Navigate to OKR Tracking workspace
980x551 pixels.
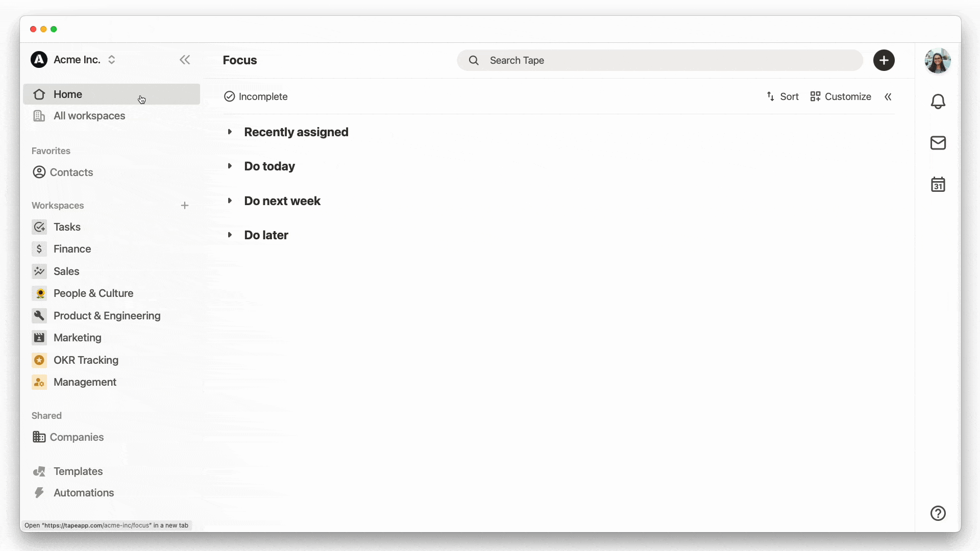point(86,359)
